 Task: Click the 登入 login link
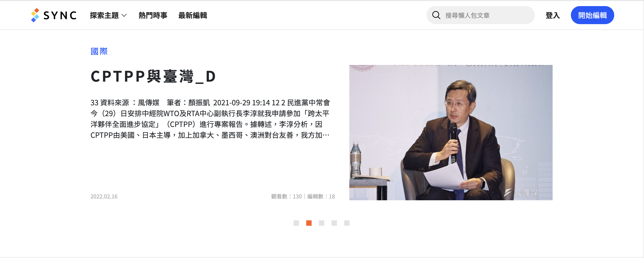tap(553, 16)
